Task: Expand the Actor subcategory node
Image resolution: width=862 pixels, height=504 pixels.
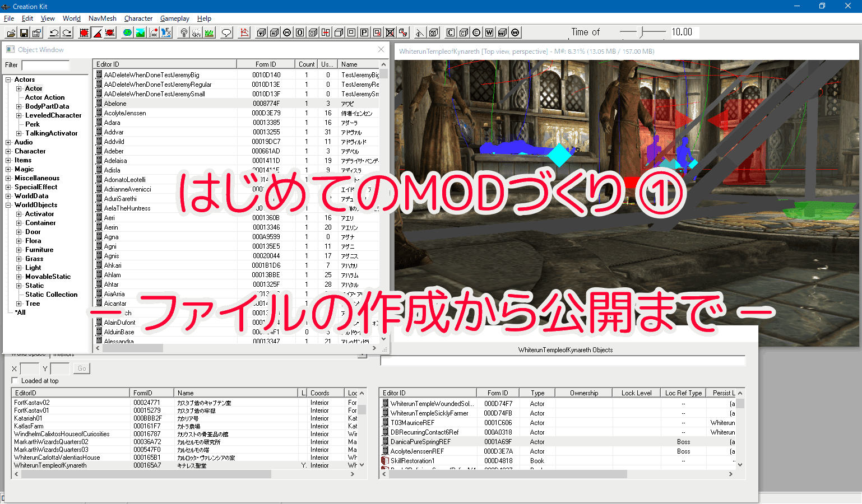Action: point(19,88)
